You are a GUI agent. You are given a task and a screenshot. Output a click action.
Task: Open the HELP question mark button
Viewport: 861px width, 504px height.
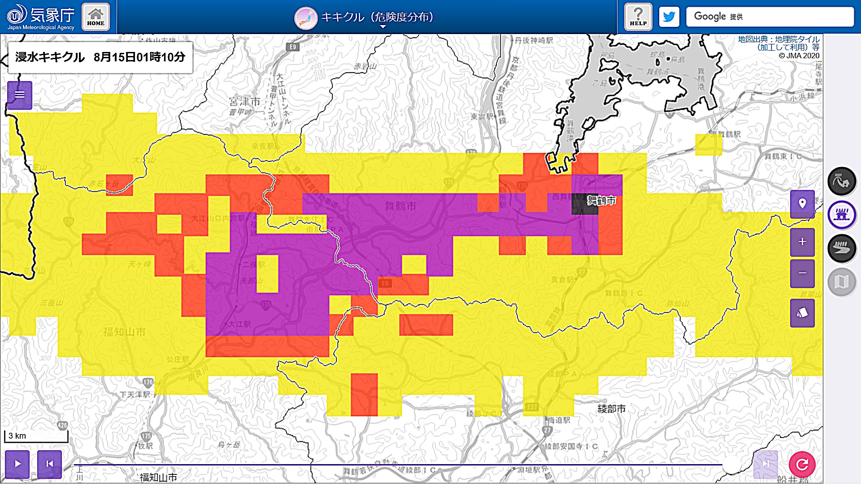[638, 17]
